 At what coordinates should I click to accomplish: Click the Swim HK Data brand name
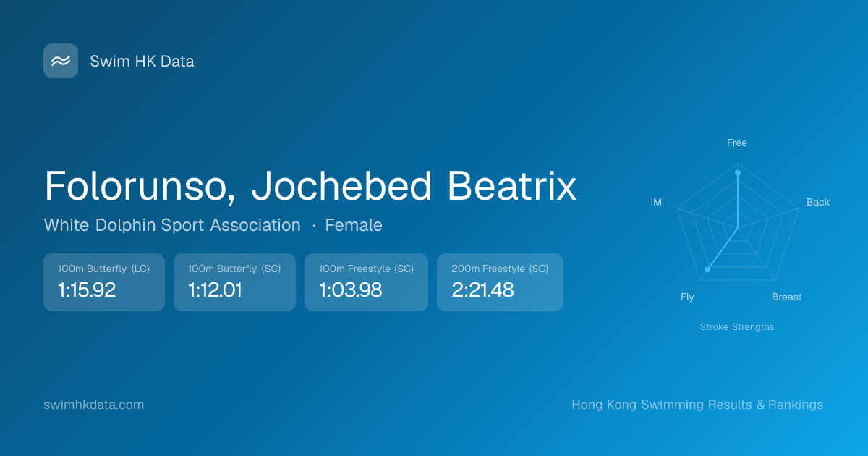click(142, 62)
